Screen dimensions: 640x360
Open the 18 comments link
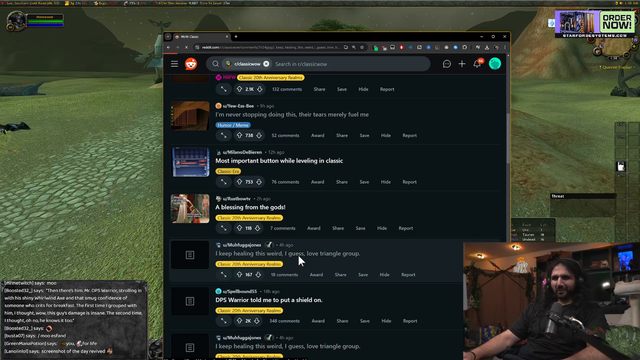click(284, 275)
